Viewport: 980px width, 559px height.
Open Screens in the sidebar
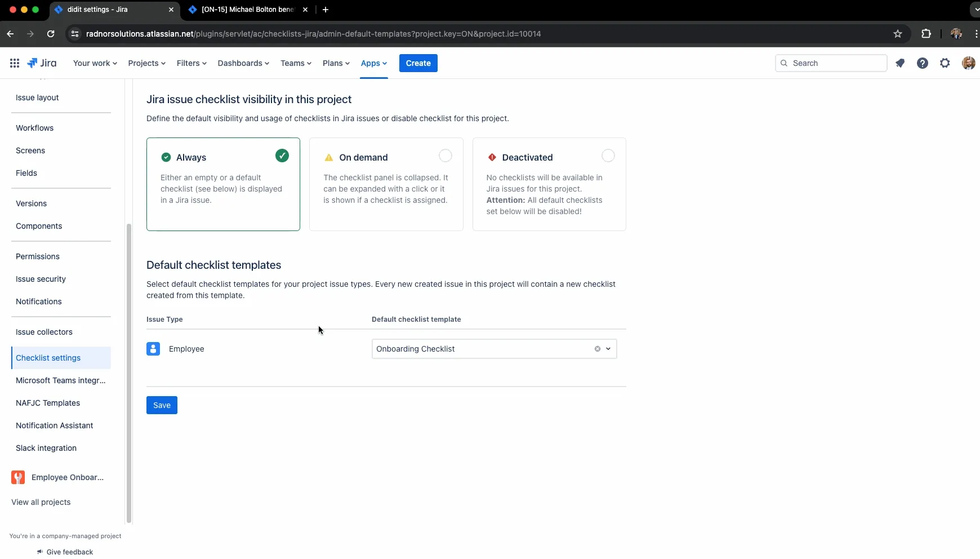click(x=30, y=150)
